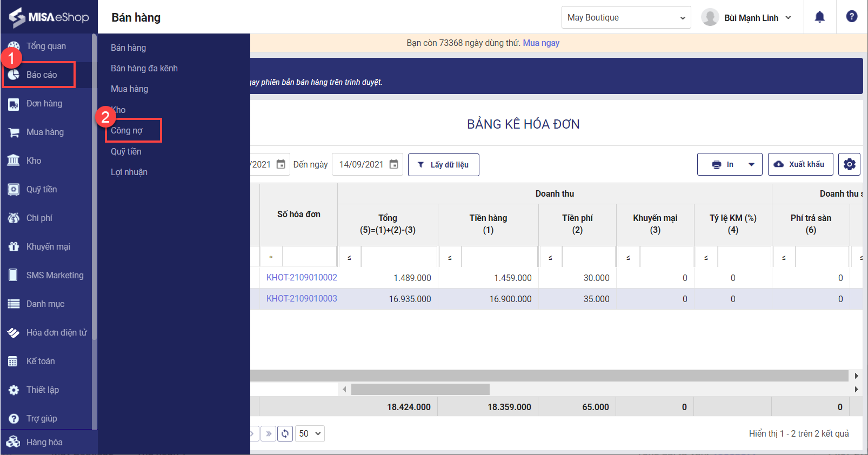
Task: Open Hóa đơn điện tử in sidebar
Action: (56, 332)
